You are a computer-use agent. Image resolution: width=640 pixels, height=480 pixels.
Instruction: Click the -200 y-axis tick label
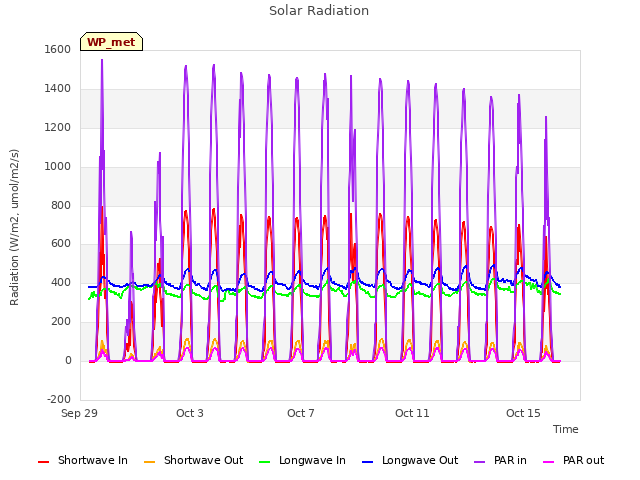(59, 399)
